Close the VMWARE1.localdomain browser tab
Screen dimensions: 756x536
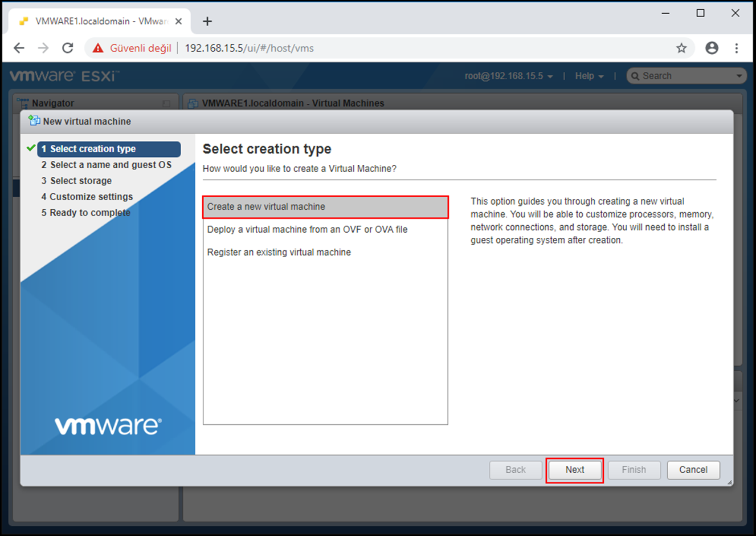[178, 21]
